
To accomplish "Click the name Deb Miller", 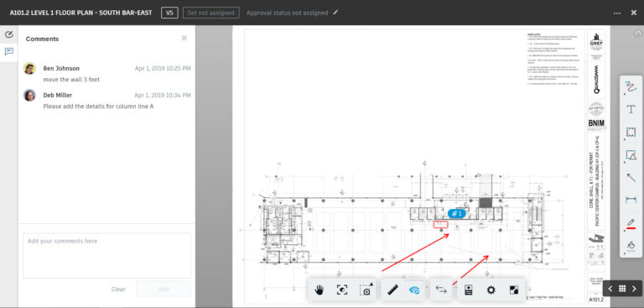I will (58, 96).
